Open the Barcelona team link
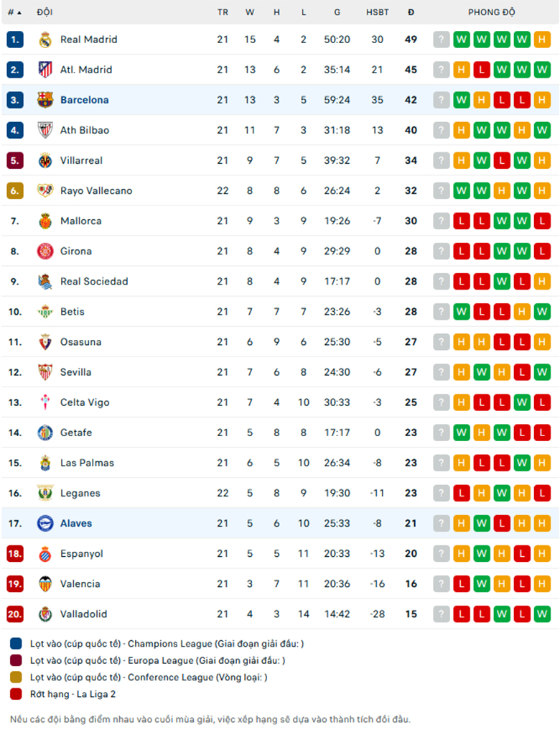Viewport: 560px width, 730px height. click(84, 100)
